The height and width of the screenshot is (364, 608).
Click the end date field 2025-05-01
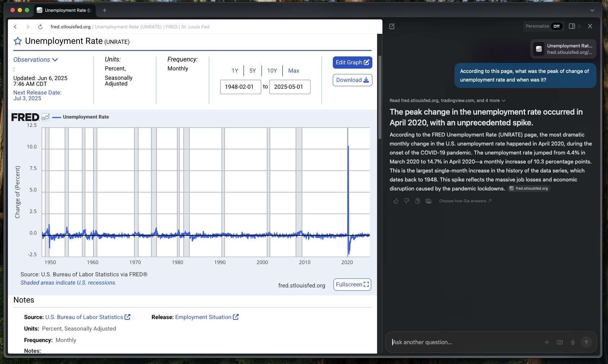(290, 87)
